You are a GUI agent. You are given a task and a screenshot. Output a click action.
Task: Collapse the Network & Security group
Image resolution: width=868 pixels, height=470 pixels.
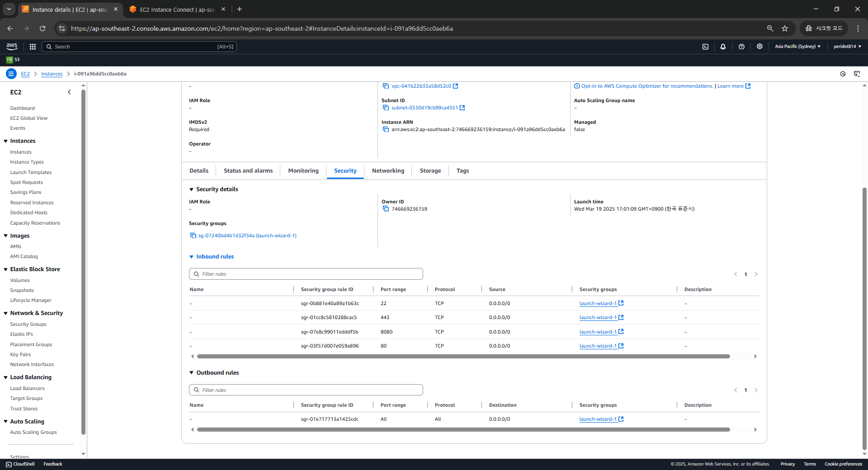pyautogui.click(x=6, y=313)
